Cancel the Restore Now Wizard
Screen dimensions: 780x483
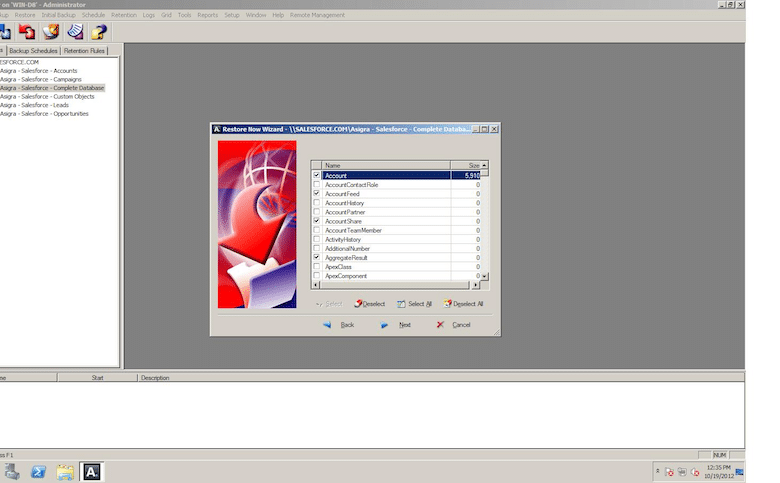tap(453, 325)
